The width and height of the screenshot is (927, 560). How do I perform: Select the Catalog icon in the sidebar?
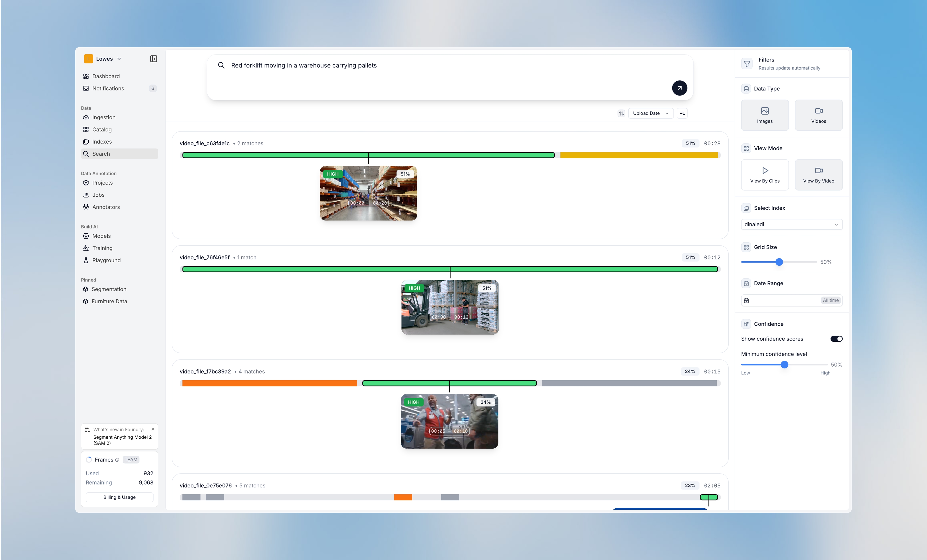[86, 129]
